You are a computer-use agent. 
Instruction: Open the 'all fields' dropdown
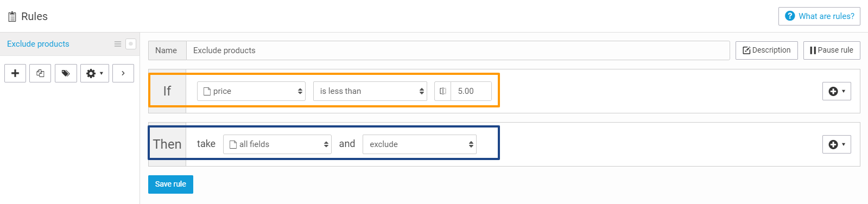[277, 144]
